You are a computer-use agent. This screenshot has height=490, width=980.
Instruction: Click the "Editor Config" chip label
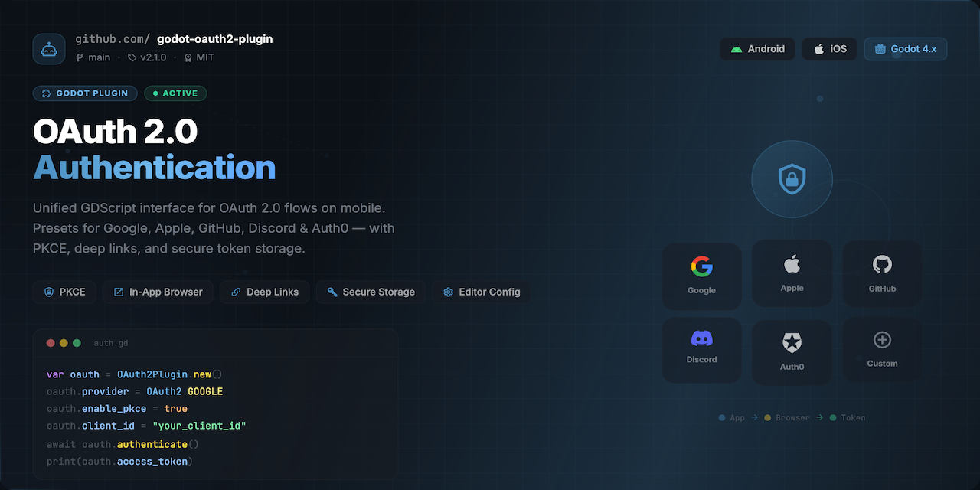click(x=490, y=292)
